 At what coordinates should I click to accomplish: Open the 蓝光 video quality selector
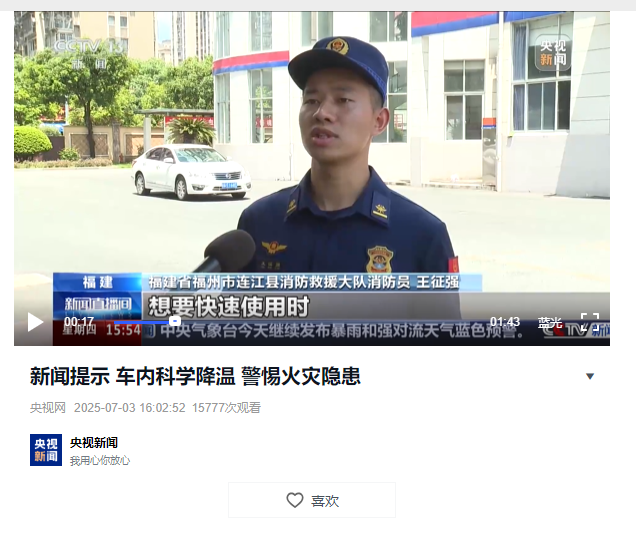pyautogui.click(x=550, y=323)
